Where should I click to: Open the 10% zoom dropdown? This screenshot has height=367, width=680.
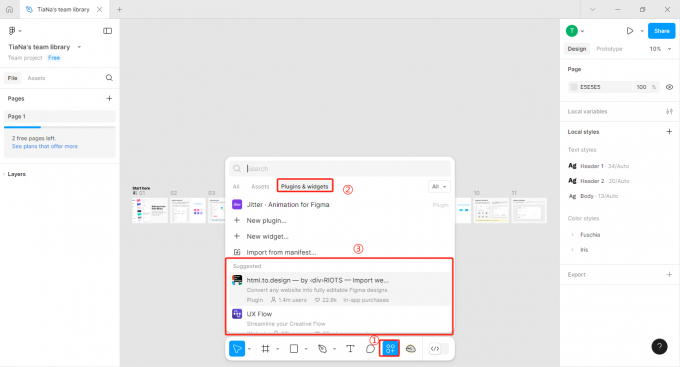coord(660,49)
